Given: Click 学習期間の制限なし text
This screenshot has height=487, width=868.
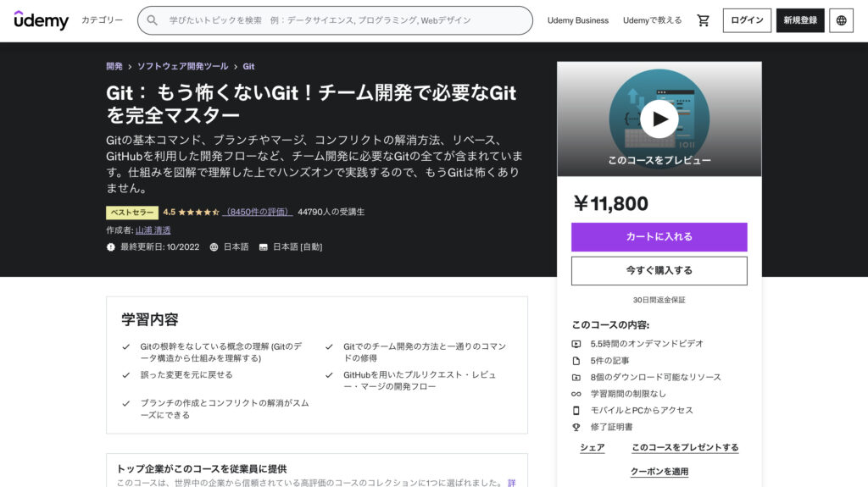Looking at the screenshot, I should (628, 394).
